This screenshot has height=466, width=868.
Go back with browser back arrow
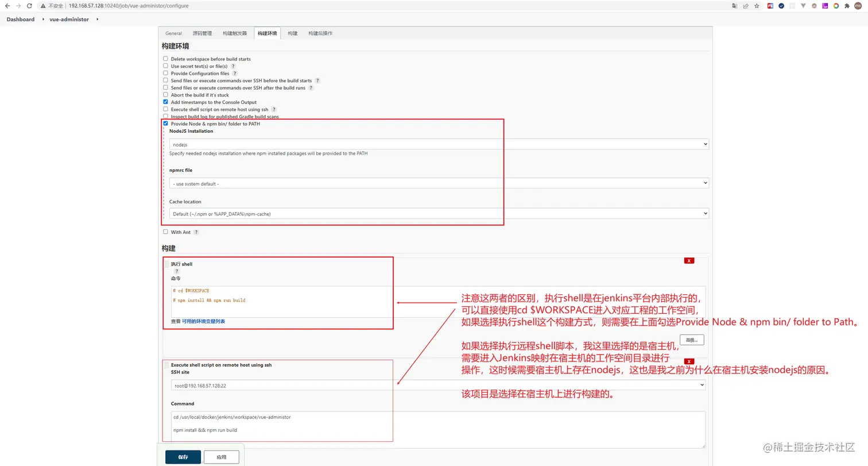coord(7,6)
